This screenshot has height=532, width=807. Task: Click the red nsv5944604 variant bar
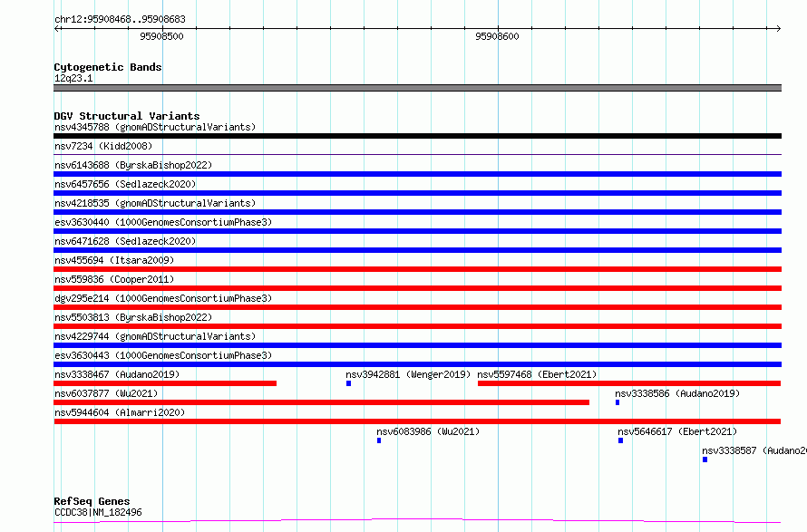point(417,421)
